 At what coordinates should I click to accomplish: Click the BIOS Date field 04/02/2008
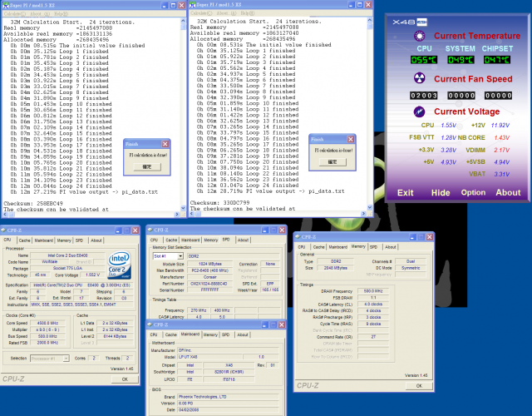point(228,410)
